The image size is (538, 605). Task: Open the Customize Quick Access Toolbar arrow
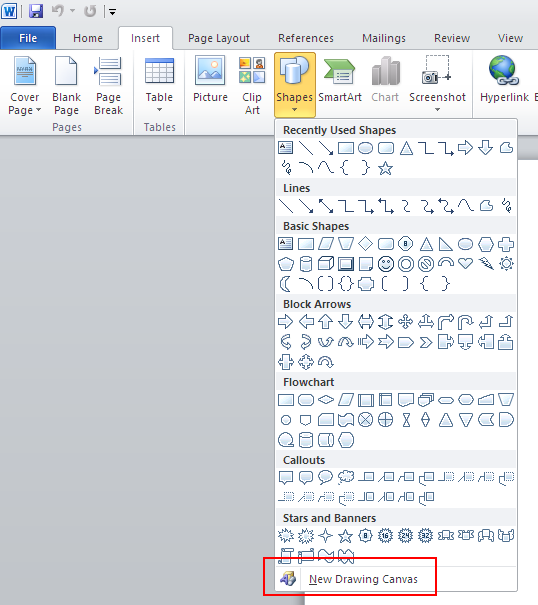[112, 12]
